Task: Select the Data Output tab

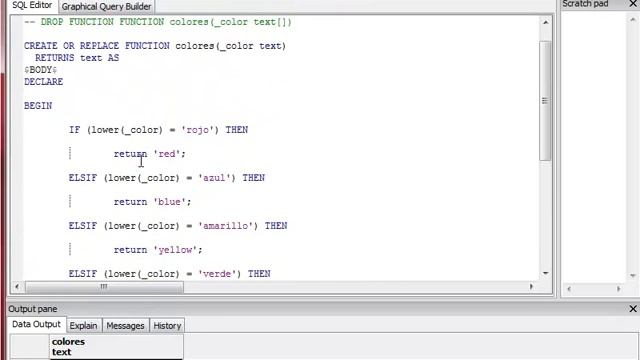Action: pyautogui.click(x=36, y=324)
